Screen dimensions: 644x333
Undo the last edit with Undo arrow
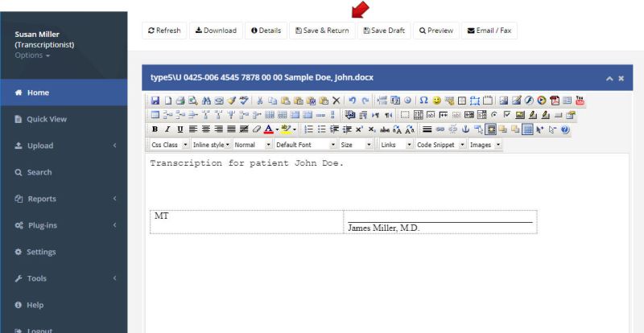pos(353,101)
